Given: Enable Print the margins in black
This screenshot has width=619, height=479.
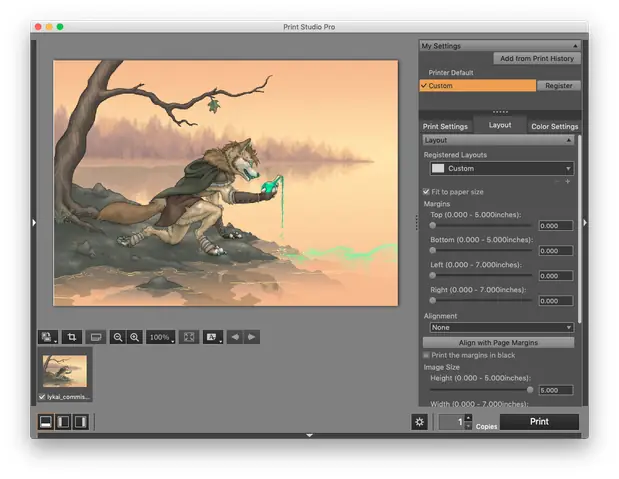Looking at the screenshot, I should (x=426, y=355).
